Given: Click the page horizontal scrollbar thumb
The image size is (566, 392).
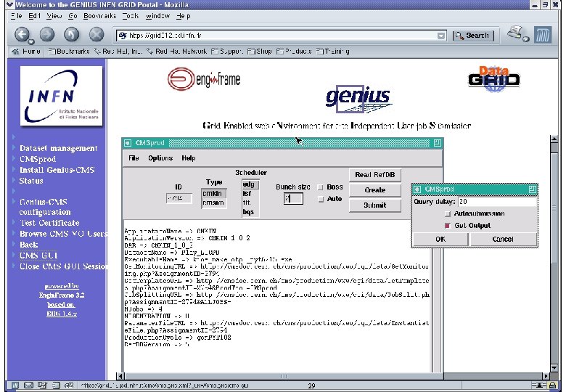Looking at the screenshot, I should [284, 376].
